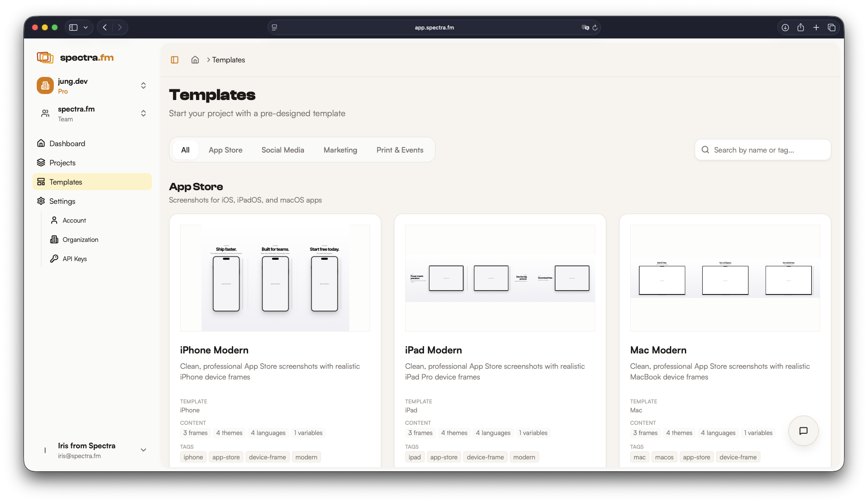Image resolution: width=868 pixels, height=503 pixels.
Task: Click the Mac Modern template title
Action: pos(658,350)
